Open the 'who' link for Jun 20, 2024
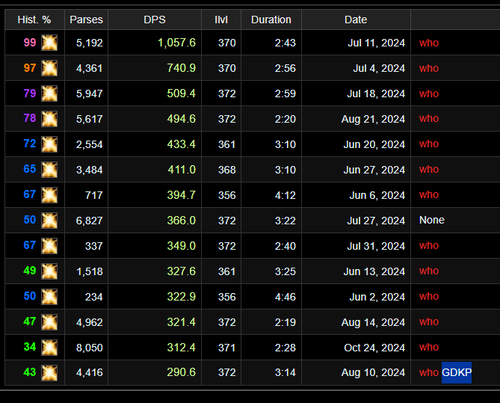500x403 pixels. tap(429, 144)
